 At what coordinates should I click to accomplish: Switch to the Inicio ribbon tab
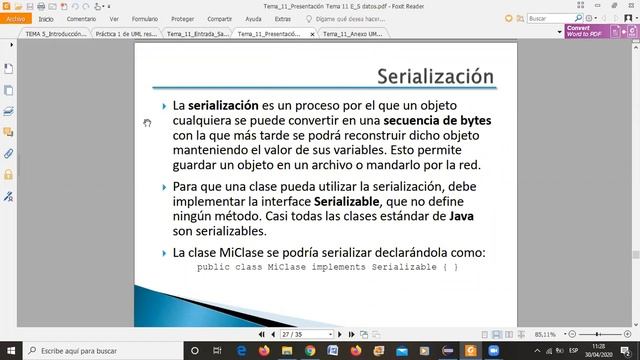(46, 19)
